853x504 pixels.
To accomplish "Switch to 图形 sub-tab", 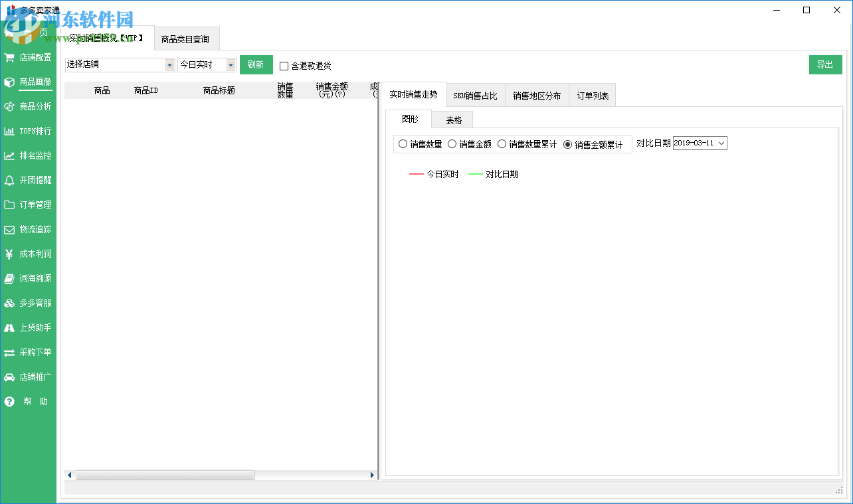I will tap(410, 119).
